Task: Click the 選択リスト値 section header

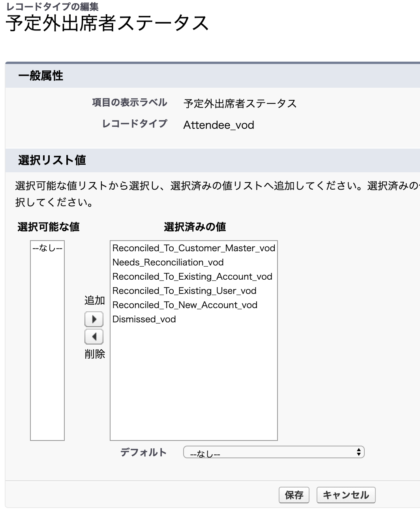Action: [52, 160]
